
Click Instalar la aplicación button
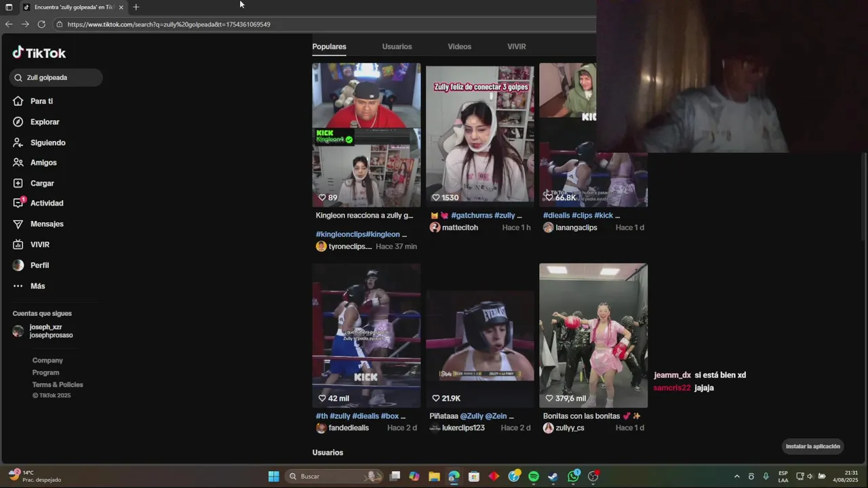813,447
